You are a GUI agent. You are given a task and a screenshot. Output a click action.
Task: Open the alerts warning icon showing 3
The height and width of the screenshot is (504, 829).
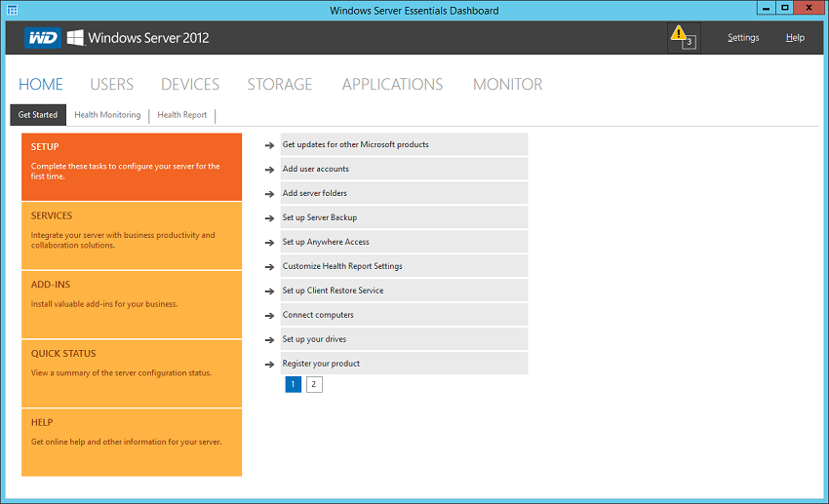pos(684,37)
